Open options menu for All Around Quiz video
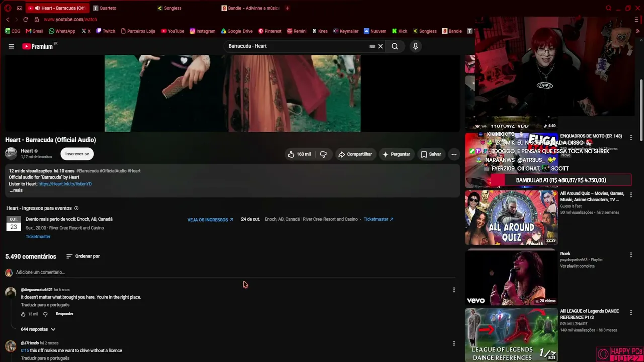 (x=631, y=195)
